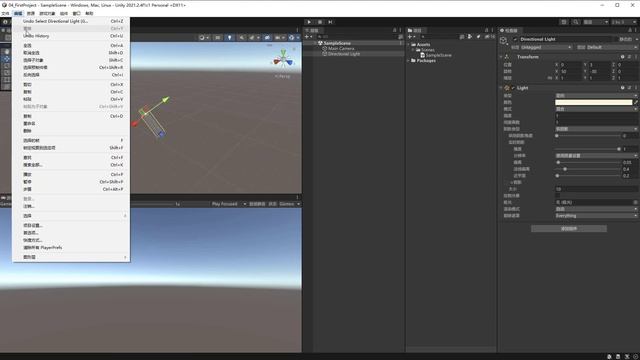Click the Step frame button in toolbar
The image size is (640, 360).
[331, 22]
